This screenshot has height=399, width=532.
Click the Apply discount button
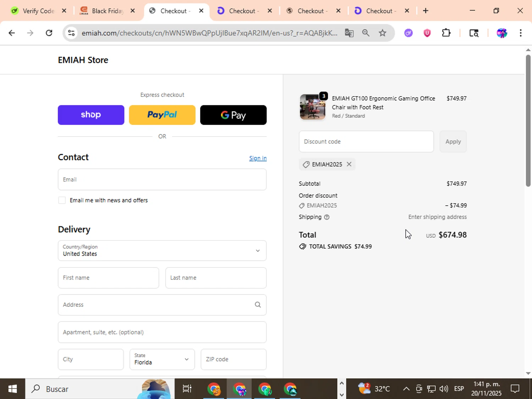coord(453,142)
